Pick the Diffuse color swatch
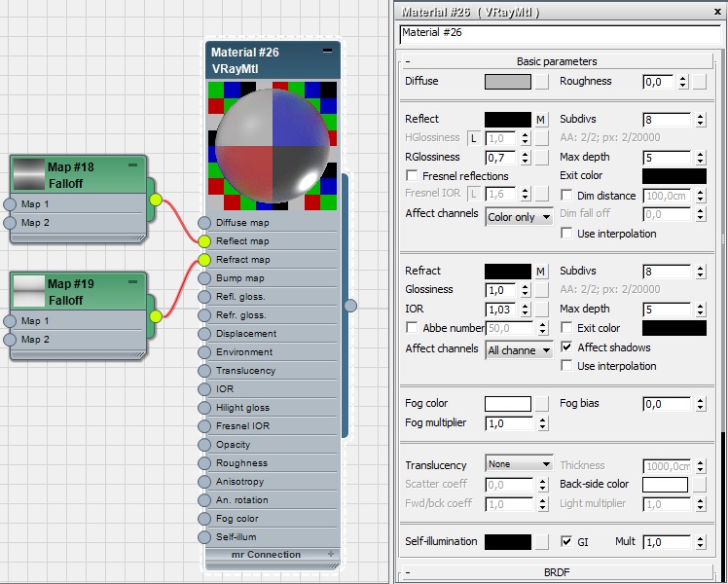728x584 pixels. click(508, 82)
